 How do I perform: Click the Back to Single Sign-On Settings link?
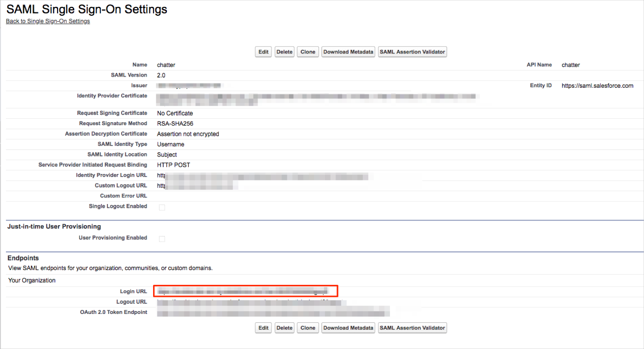(x=47, y=21)
